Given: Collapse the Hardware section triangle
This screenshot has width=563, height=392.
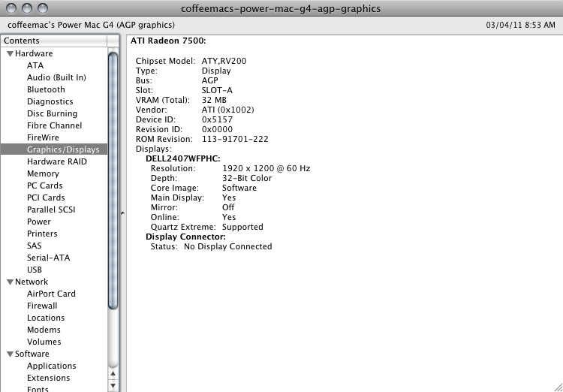Looking at the screenshot, I should [10, 53].
